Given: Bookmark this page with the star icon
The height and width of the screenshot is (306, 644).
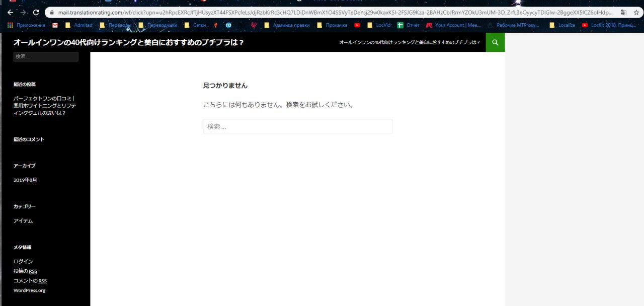Looking at the screenshot, I should [637, 12].
